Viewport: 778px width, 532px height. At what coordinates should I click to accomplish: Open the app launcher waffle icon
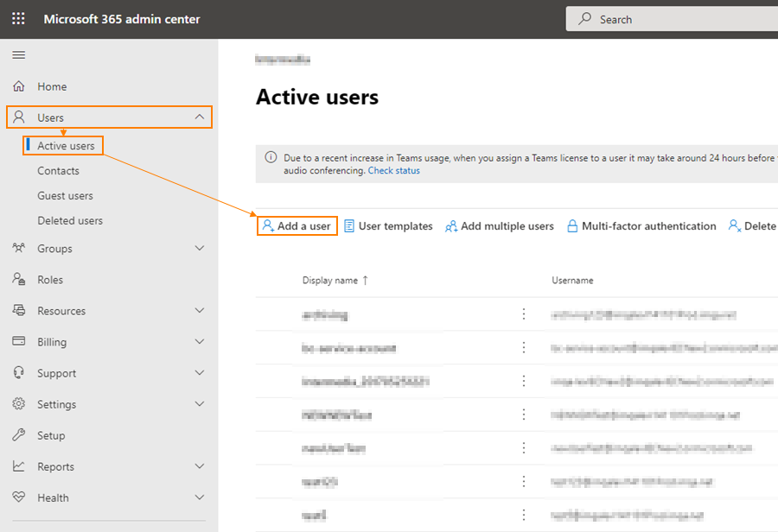tap(18, 19)
